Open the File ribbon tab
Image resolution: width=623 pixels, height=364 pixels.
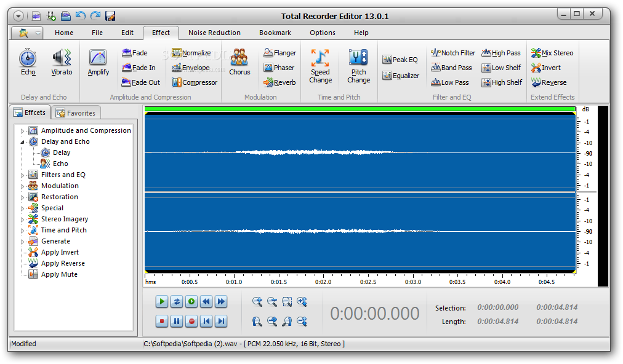[97, 33]
